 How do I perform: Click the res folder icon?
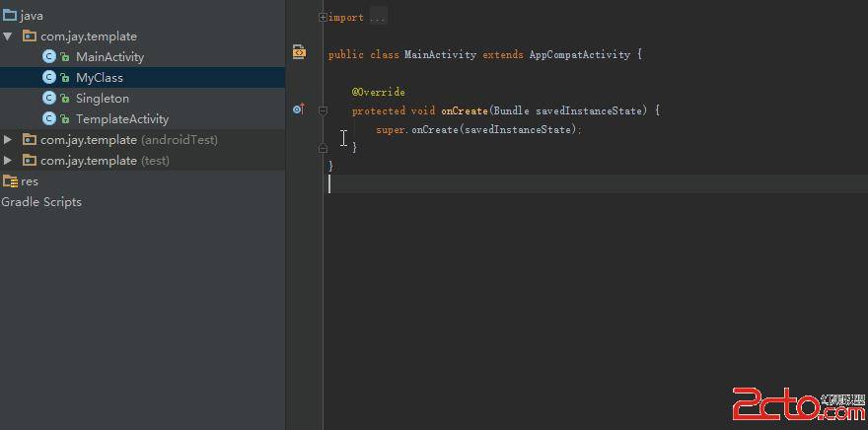click(x=10, y=180)
